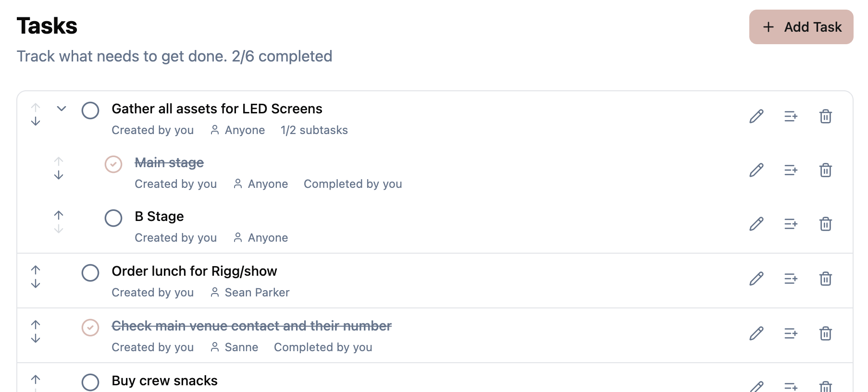Uncheck "Main stage" to reopen it
The height and width of the screenshot is (392, 868).
(113, 164)
